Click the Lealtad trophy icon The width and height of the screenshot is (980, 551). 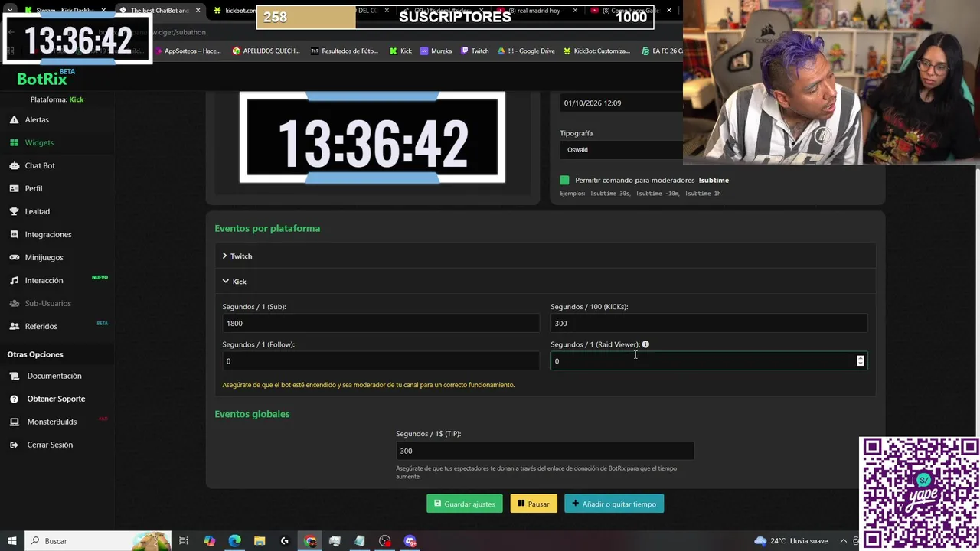(14, 211)
